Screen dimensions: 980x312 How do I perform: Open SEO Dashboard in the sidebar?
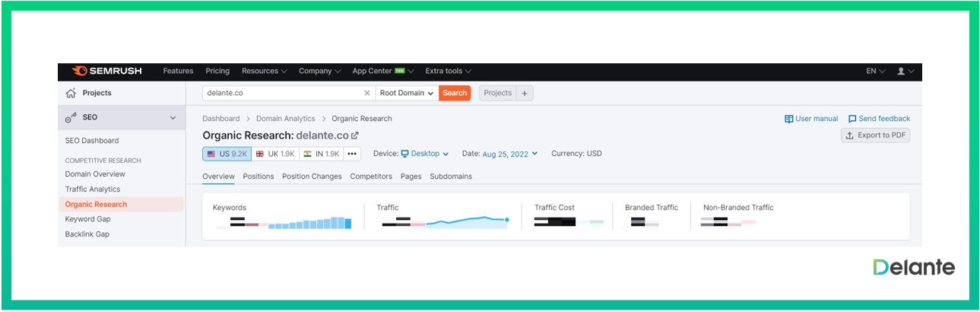[92, 141]
